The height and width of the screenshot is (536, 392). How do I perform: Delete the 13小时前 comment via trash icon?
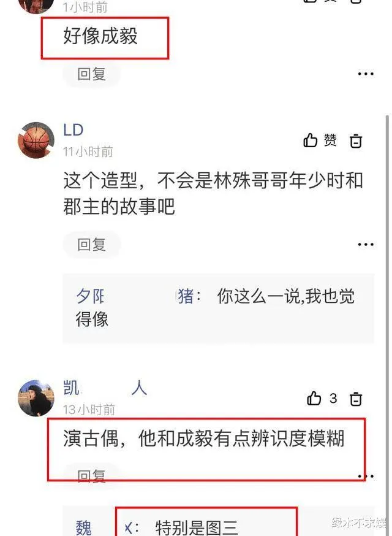pos(356,399)
